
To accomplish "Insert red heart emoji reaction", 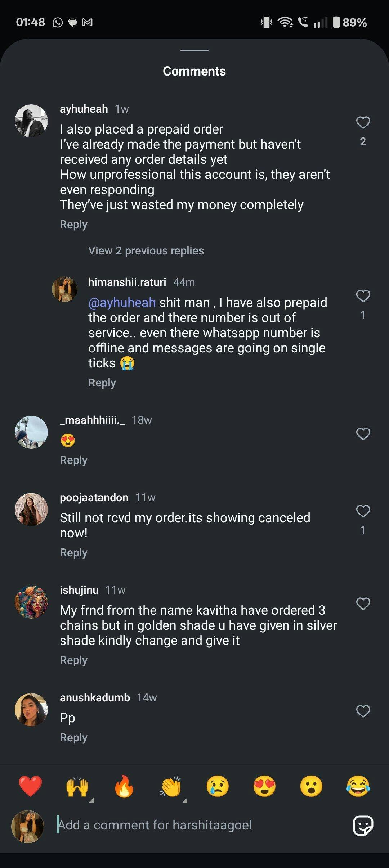I will click(30, 786).
